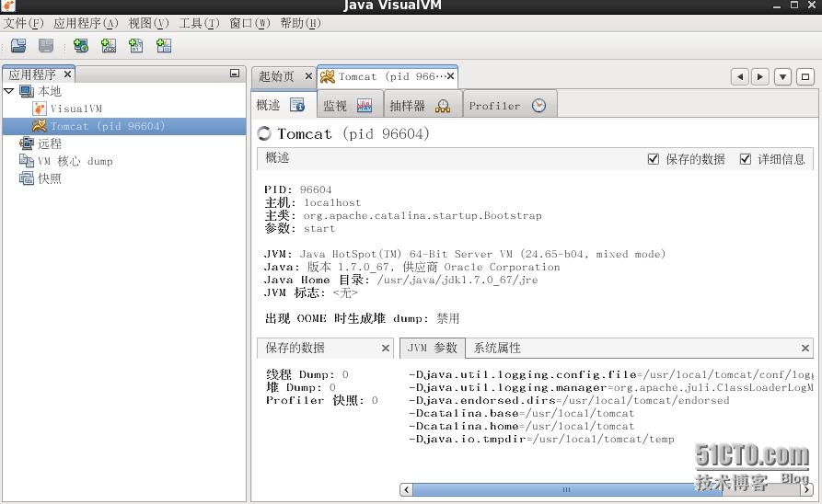This screenshot has width=822, height=504.
Task: Open the 工具(T) menu
Action: (x=199, y=23)
